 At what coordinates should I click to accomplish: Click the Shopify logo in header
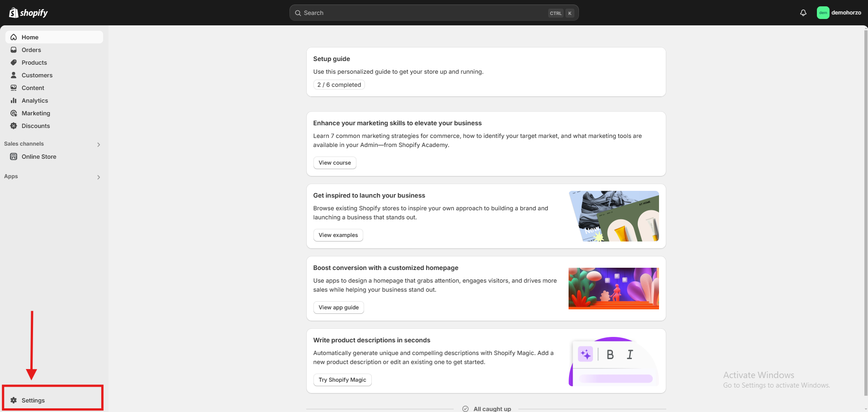click(28, 13)
